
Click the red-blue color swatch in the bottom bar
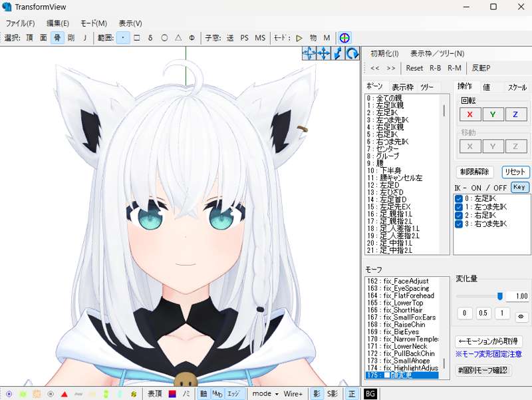172,394
